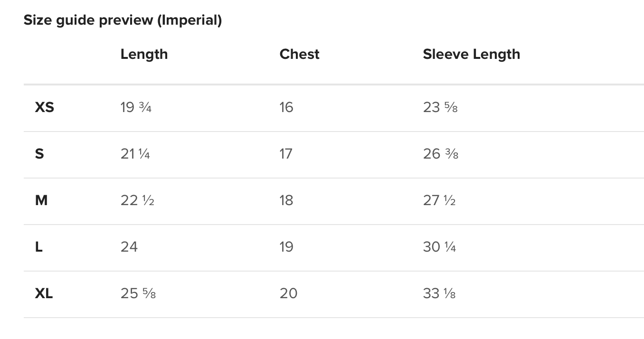Click the L sleeve length 30 ¼
The image size is (644, 339).
(x=439, y=247)
